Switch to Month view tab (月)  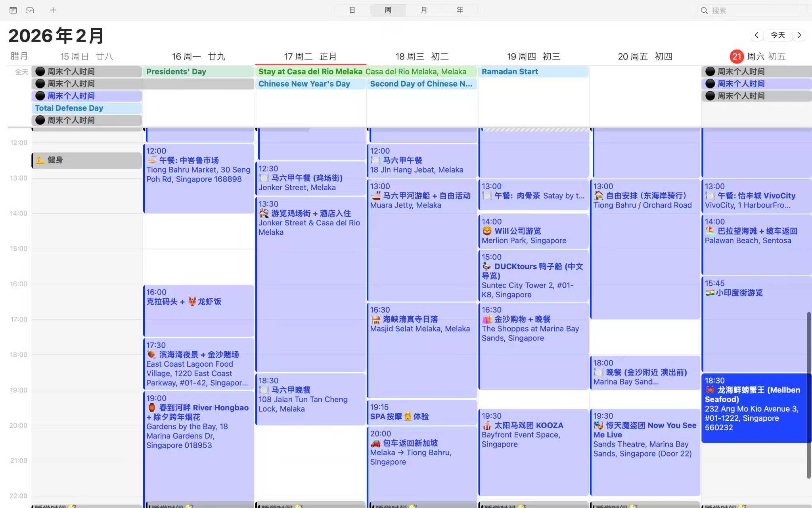(x=424, y=10)
